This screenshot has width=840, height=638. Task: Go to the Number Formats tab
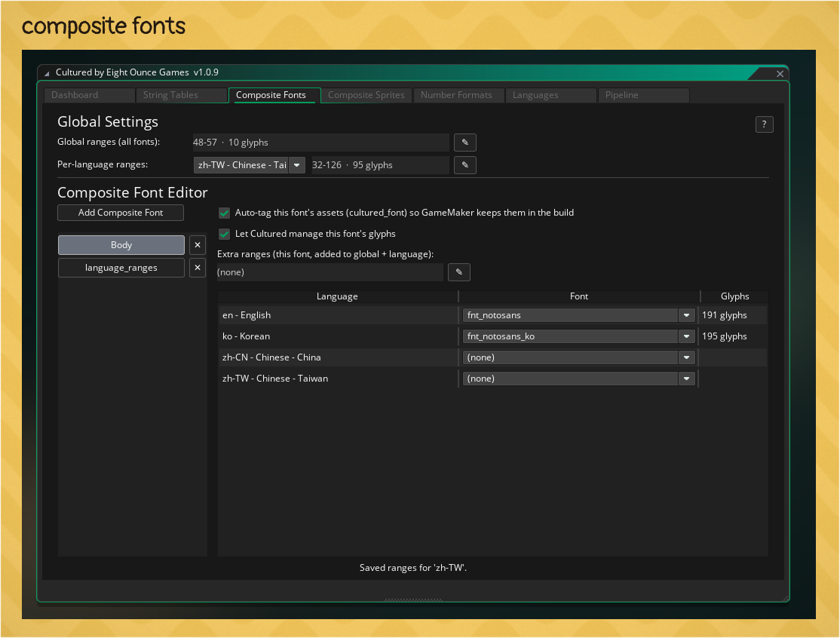point(458,95)
